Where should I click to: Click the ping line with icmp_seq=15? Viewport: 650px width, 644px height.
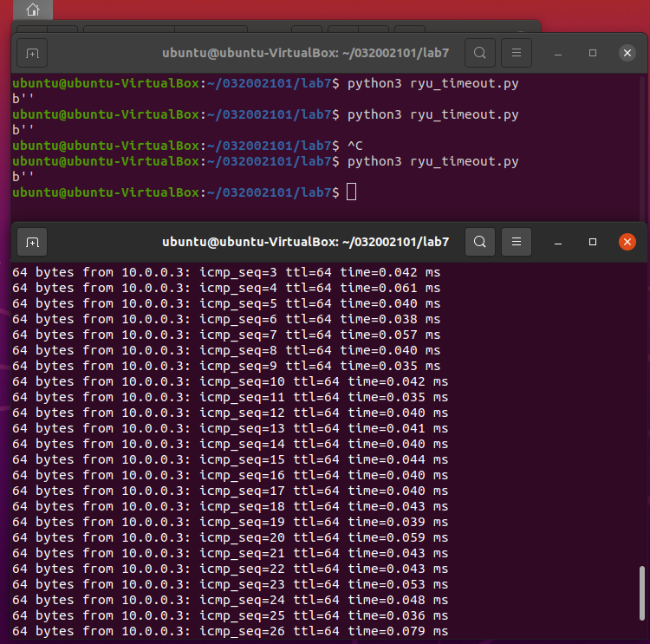click(230, 459)
